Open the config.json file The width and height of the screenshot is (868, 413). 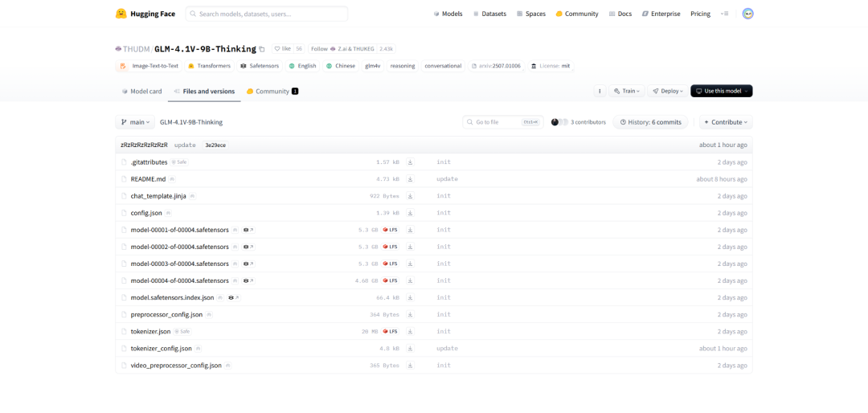[146, 213]
